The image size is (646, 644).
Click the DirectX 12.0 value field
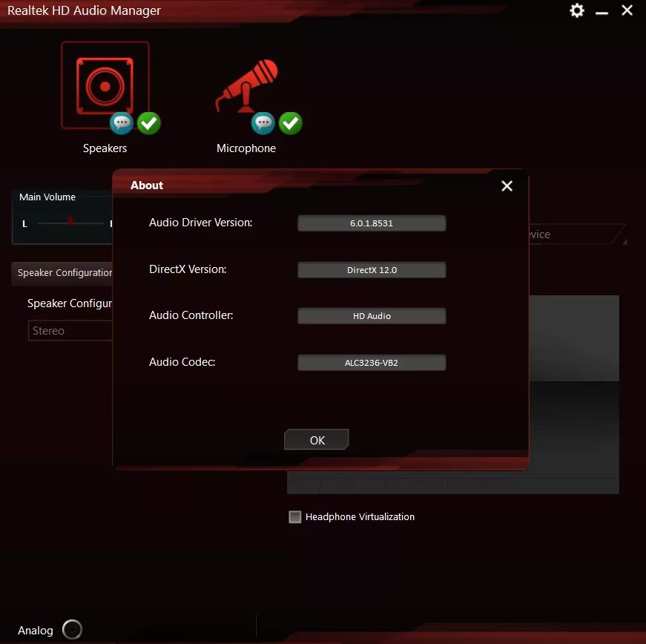pos(372,270)
